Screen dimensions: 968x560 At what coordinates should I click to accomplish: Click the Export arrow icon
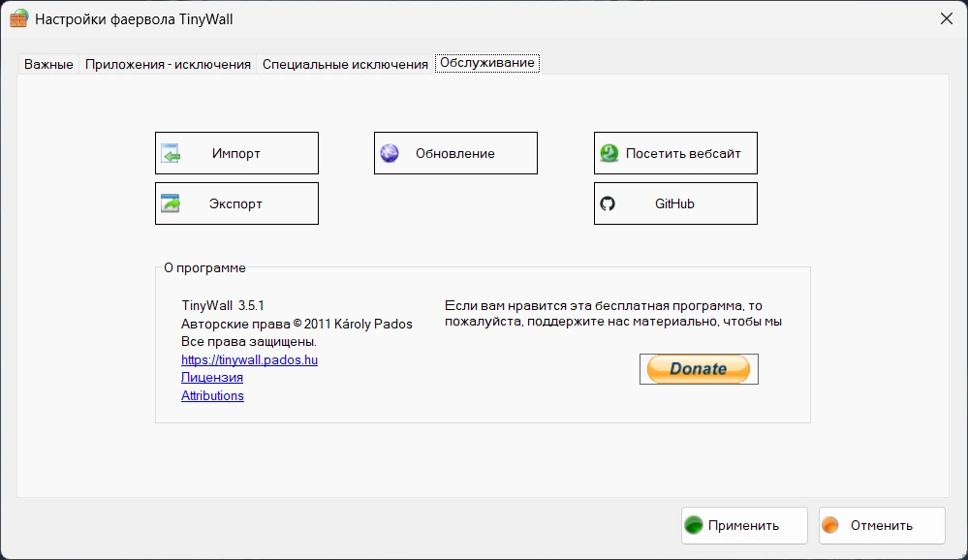tap(171, 203)
